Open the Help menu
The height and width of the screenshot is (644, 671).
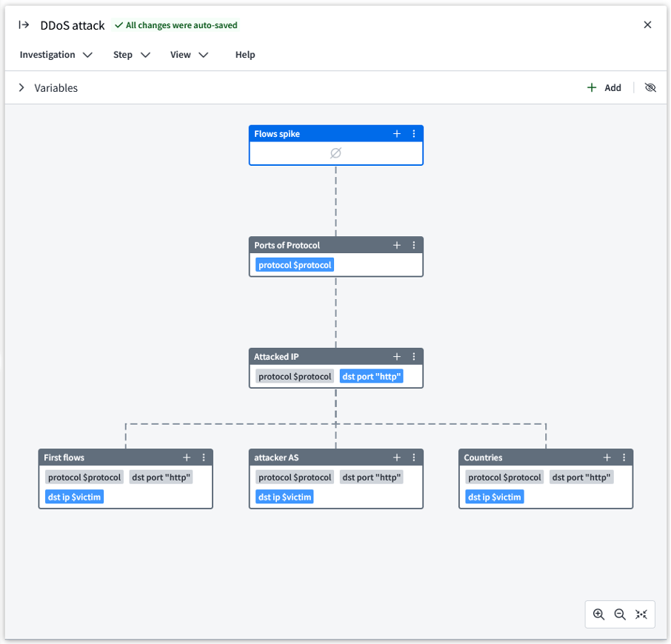click(x=245, y=55)
